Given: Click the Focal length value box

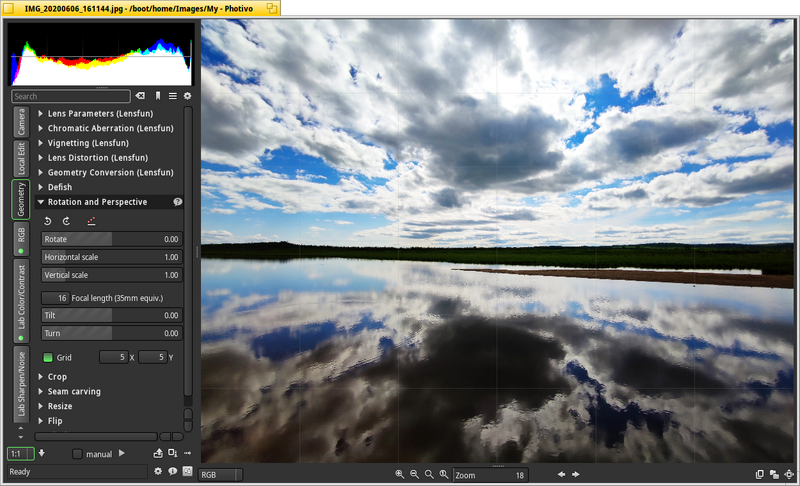Looking at the screenshot, I should [x=56, y=298].
